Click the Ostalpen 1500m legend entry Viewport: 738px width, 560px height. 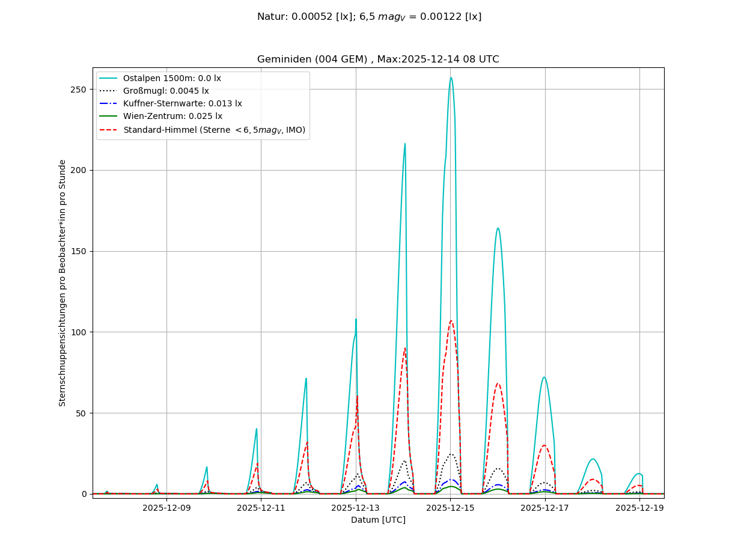click(x=172, y=78)
